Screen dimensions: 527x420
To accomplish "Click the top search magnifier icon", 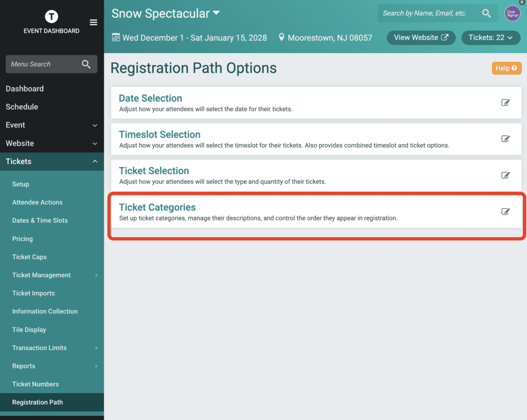I will [x=486, y=13].
